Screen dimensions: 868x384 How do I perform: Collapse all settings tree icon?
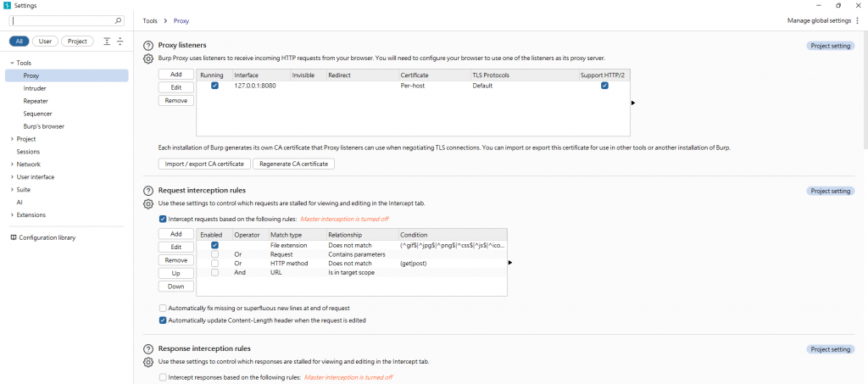(120, 42)
